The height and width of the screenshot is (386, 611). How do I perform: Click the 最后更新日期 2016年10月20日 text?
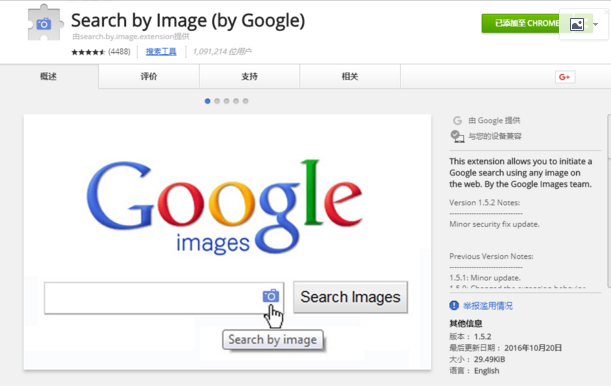(506, 348)
